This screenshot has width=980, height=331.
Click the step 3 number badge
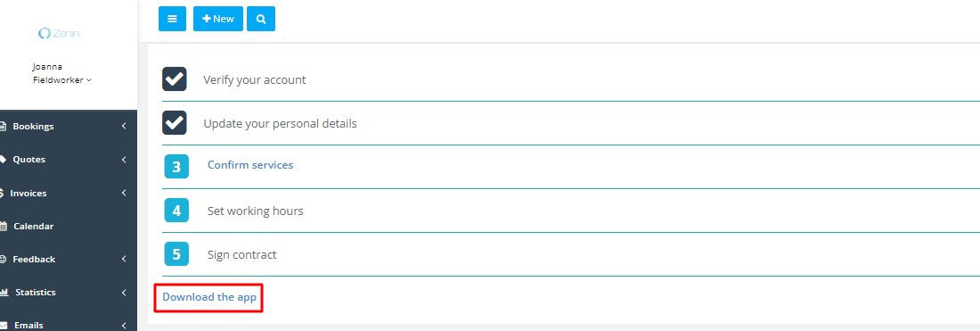click(177, 167)
